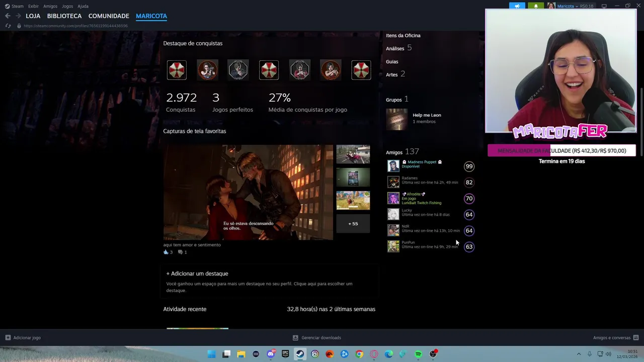Screen dimensions: 644x362
Task: Open the fourth achievement, an Umbrella logo
Action: [x=269, y=70]
